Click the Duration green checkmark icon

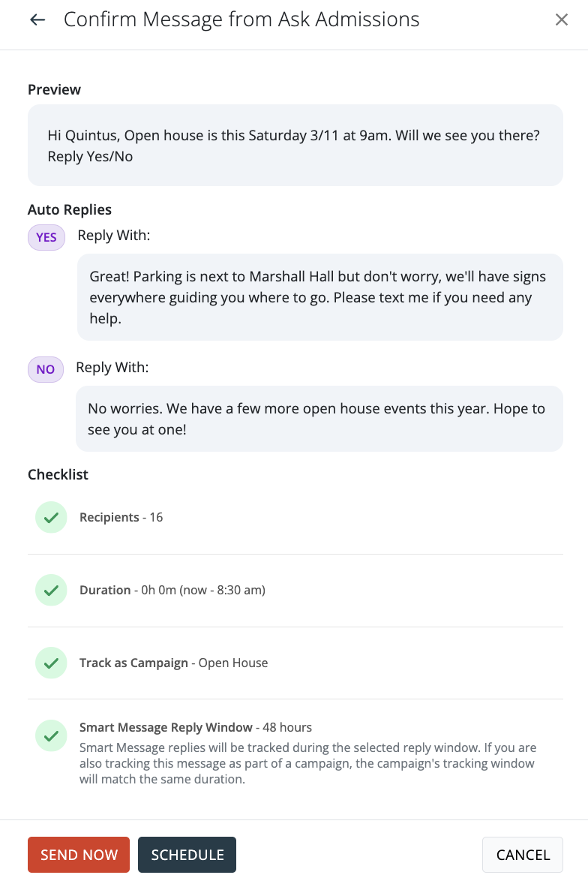click(x=51, y=591)
